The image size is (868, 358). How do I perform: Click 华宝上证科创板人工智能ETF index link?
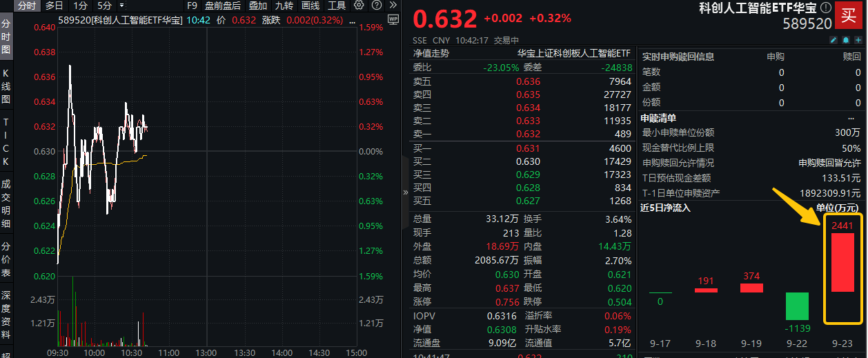574,52
